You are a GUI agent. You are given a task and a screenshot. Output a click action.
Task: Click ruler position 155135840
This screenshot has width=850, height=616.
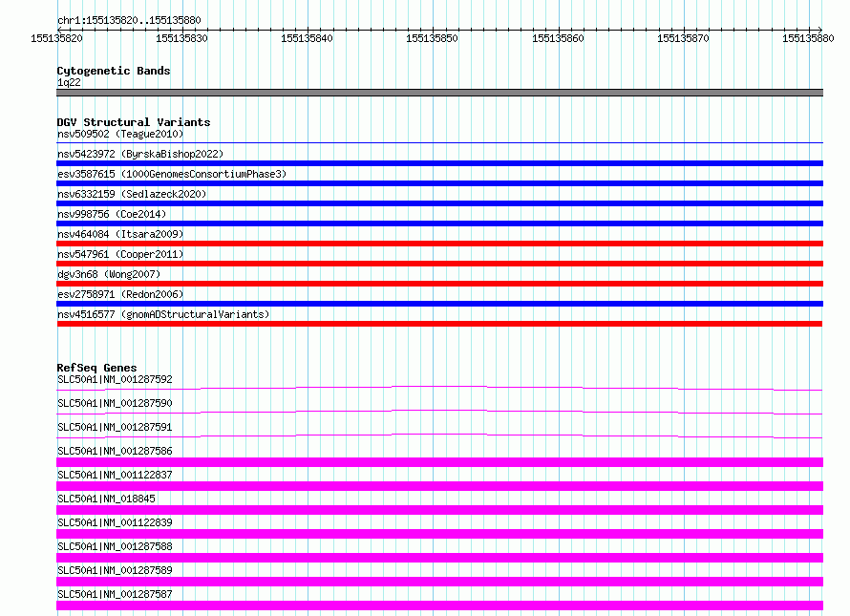[307, 38]
